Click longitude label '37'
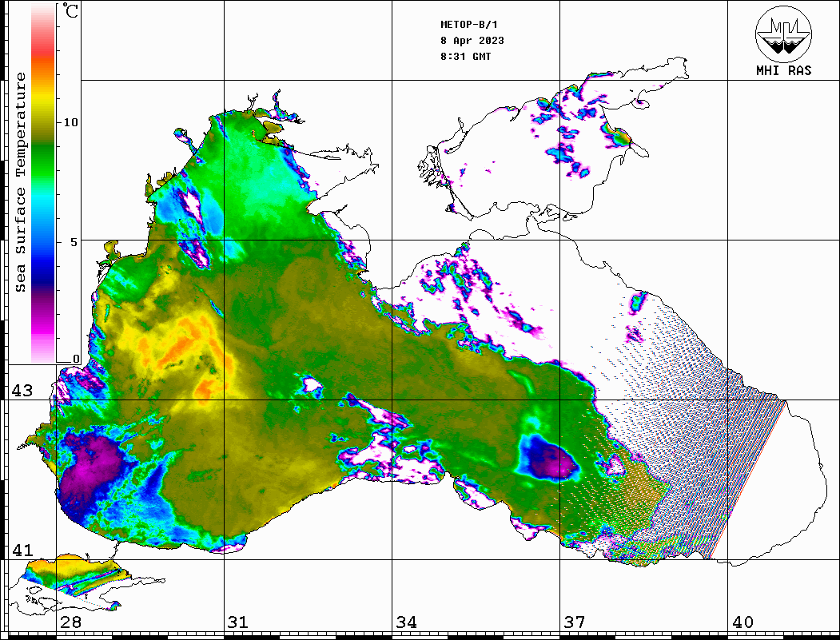 pyautogui.click(x=575, y=622)
